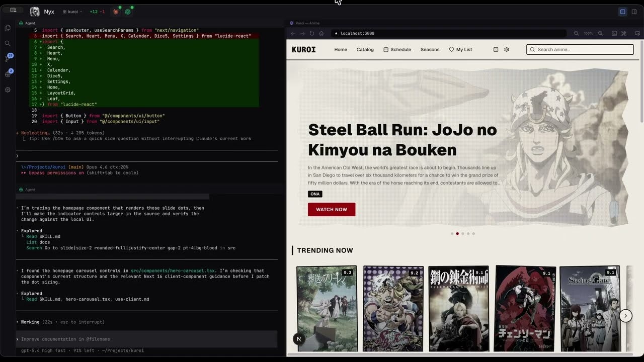Screen dimensions: 644x362
Task: Open the My List nav link
Action: [461, 49]
